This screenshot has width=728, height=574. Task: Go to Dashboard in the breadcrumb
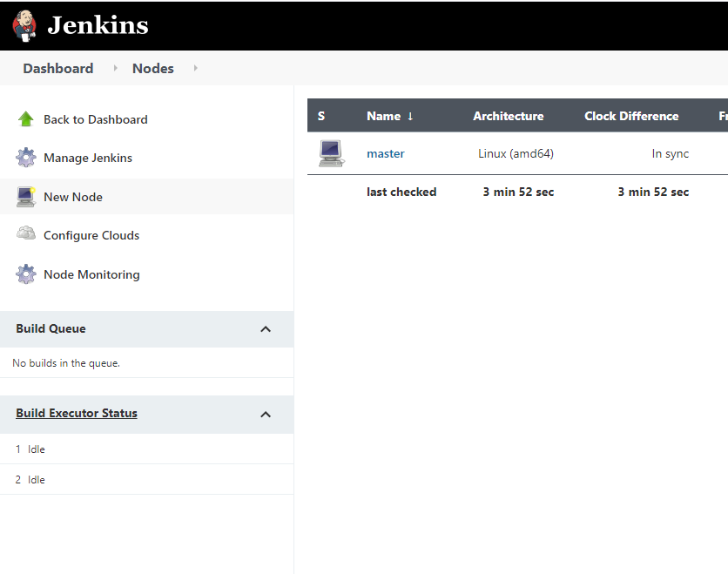coord(58,68)
